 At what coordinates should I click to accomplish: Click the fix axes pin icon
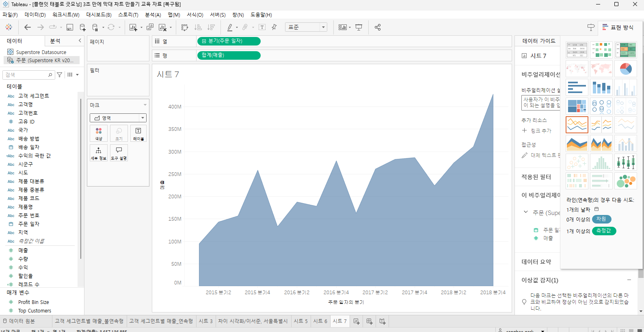tap(274, 27)
